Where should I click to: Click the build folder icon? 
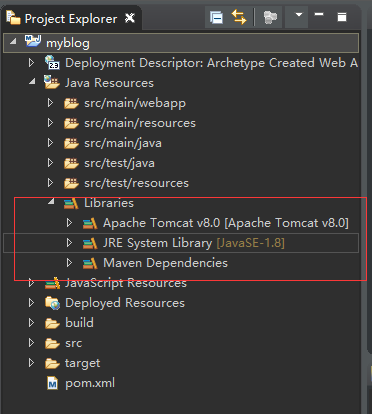(x=52, y=323)
